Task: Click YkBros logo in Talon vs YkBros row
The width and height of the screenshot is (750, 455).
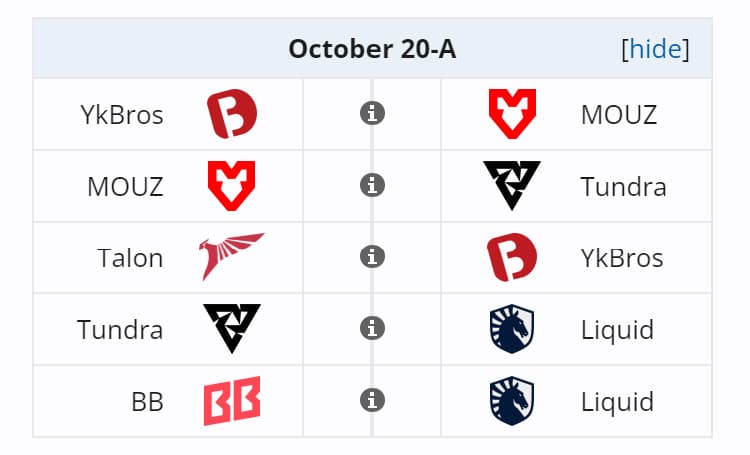Action: coord(512,257)
